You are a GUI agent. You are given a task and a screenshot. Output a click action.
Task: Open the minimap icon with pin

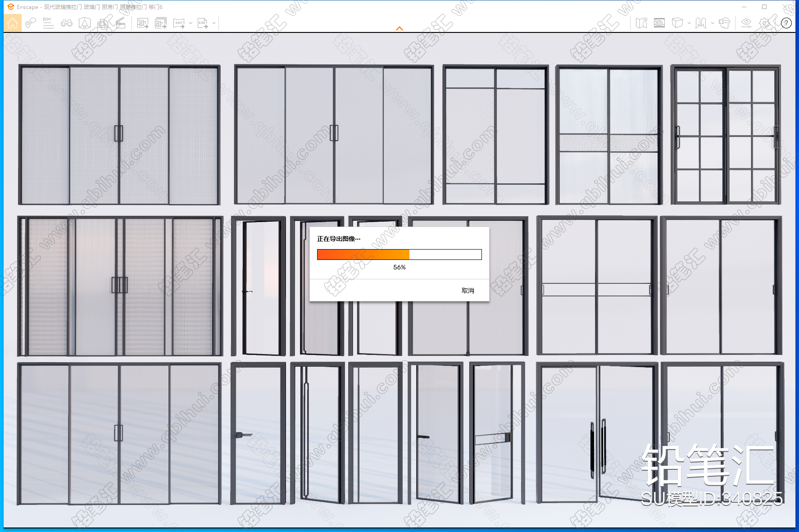641,23
